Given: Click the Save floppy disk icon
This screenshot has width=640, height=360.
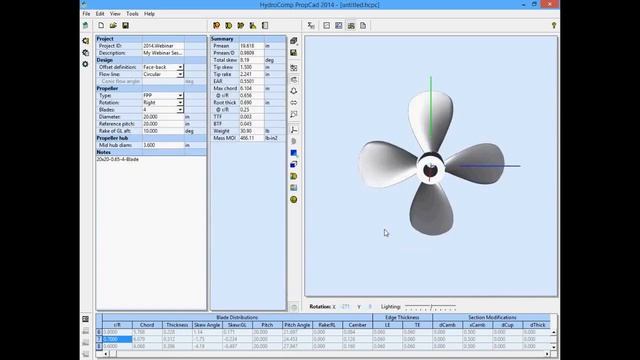Looking at the screenshot, I should [125, 25].
